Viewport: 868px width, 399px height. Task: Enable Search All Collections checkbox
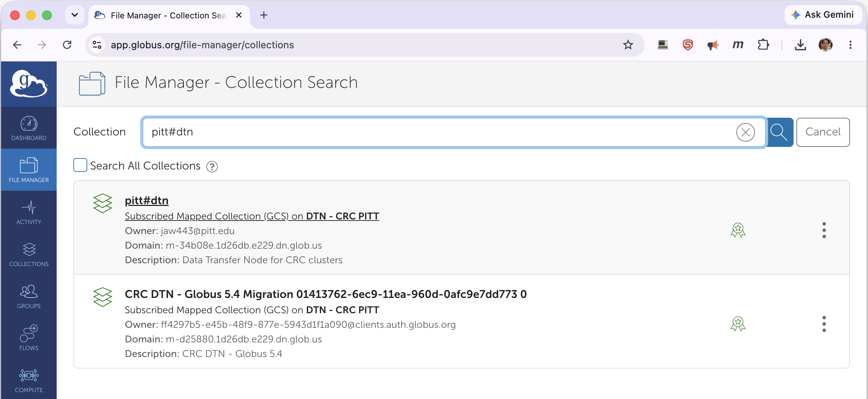click(x=80, y=165)
